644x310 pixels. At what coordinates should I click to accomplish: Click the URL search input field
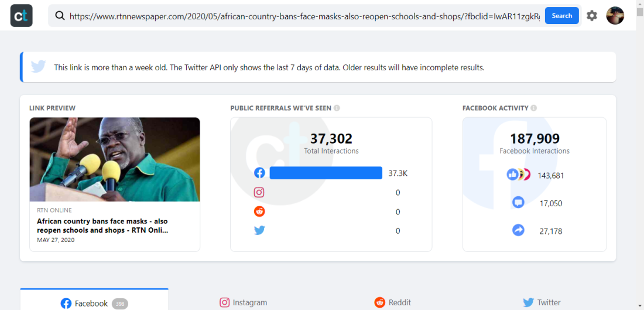tap(304, 16)
